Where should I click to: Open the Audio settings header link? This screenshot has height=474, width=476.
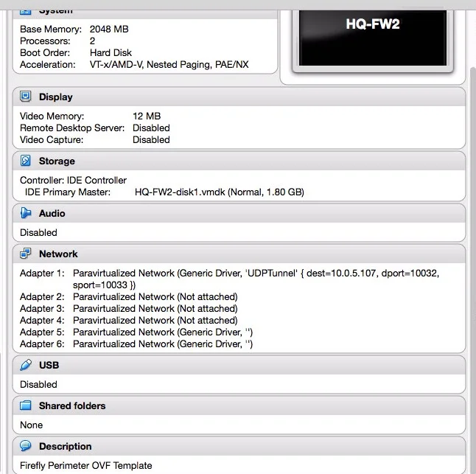52,214
